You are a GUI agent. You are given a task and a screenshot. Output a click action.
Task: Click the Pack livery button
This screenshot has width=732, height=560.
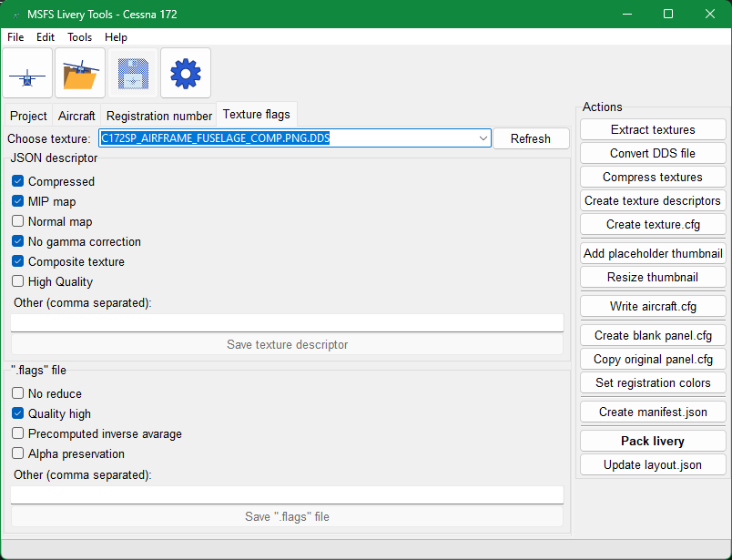pos(653,441)
